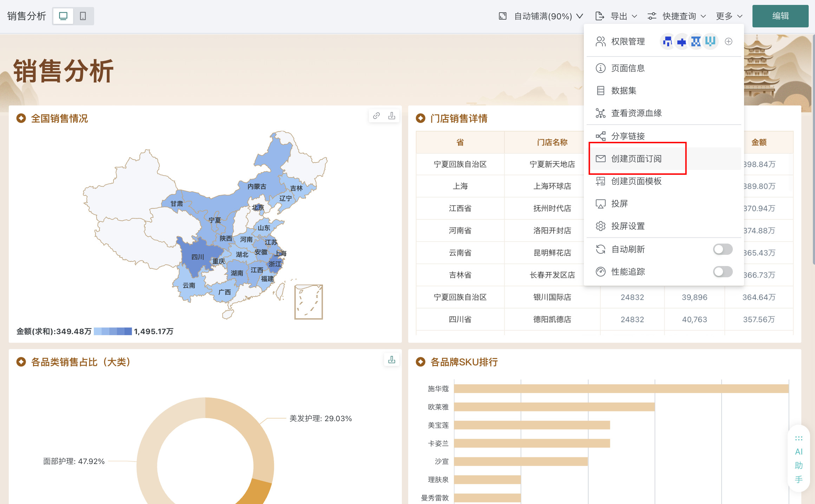
Task: Click the map legend color gradient bar
Action: (113, 331)
